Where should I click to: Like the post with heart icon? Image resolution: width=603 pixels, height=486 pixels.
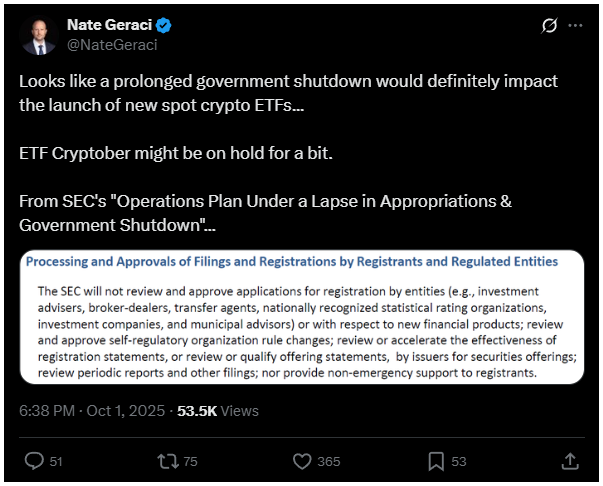303,461
